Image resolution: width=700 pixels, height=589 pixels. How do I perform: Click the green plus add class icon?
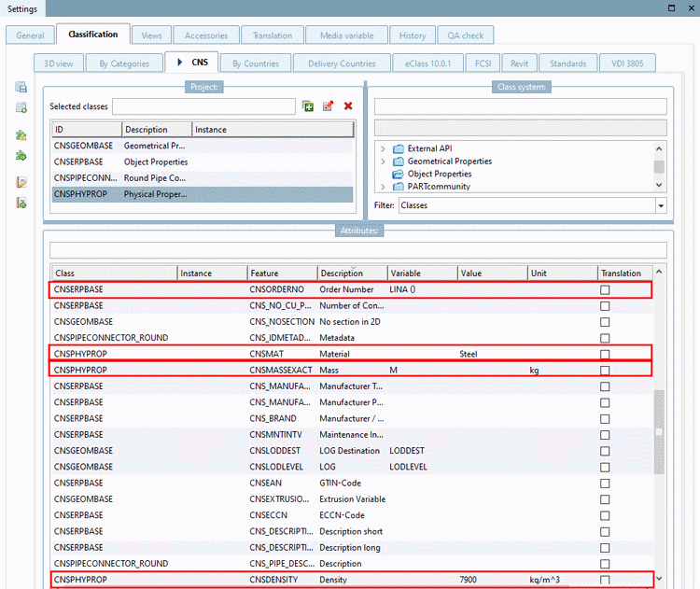coord(309,106)
